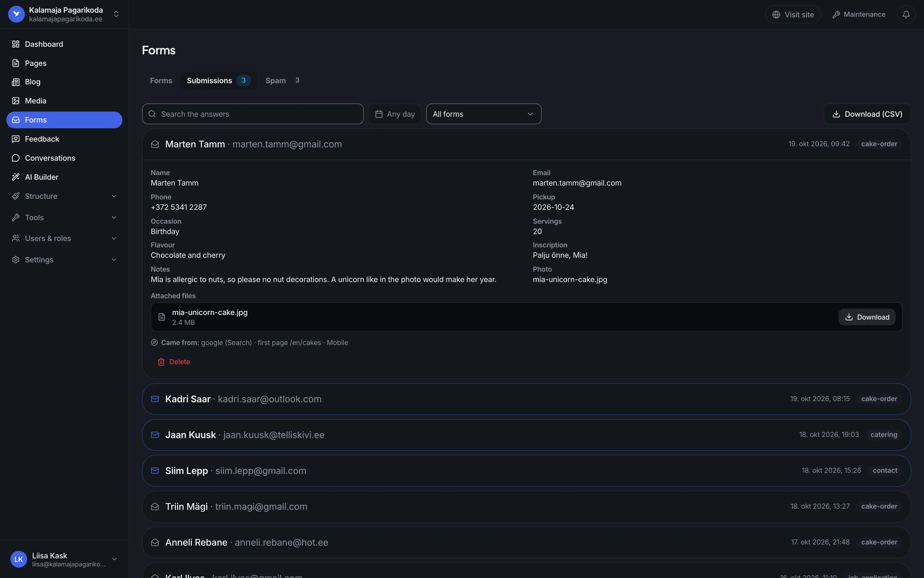Expand the Settings section
The image size is (924, 578).
(64, 260)
